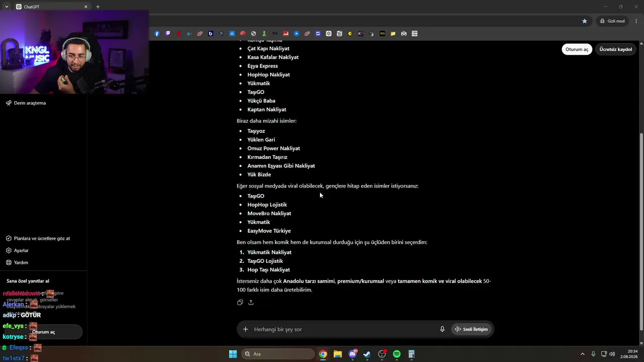Click 'Yükmatik Nakliyat' in numbered list
Image resolution: width=644 pixels, height=362 pixels.
[x=269, y=252]
